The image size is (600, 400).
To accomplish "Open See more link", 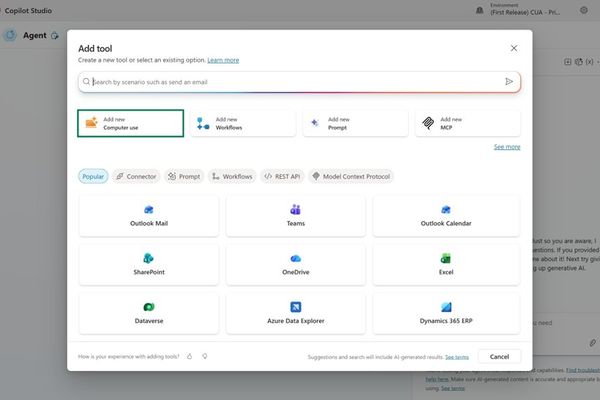I will coord(507,147).
